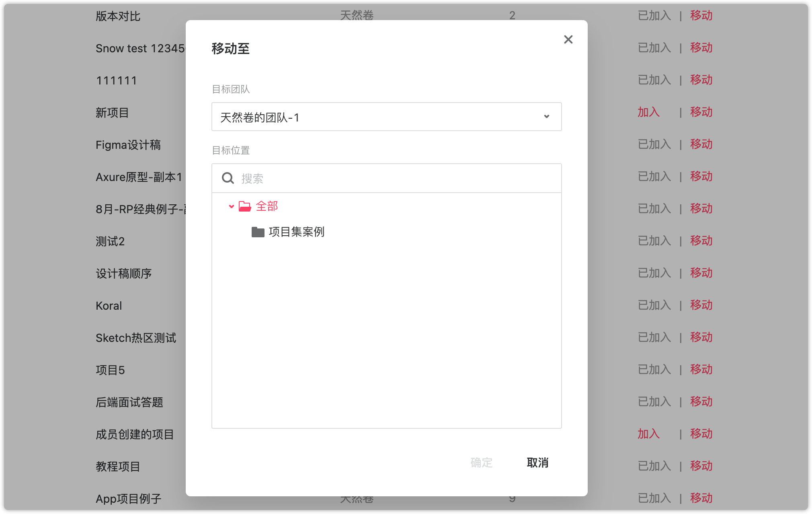The height and width of the screenshot is (514, 812).
Task: Click the gray 项目集案例 folder icon
Action: 258,232
